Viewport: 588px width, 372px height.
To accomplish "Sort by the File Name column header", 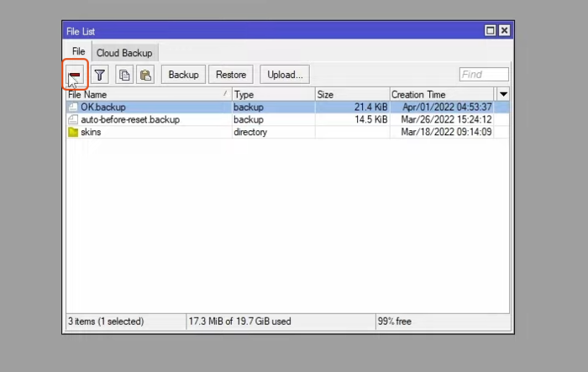I will pos(143,95).
